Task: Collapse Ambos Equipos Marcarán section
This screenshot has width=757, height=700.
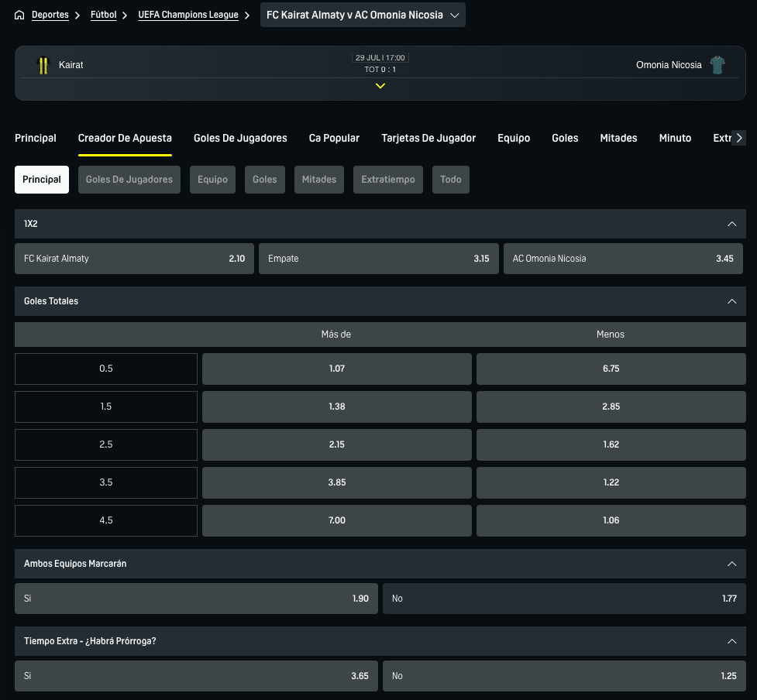Action: [x=732, y=564]
